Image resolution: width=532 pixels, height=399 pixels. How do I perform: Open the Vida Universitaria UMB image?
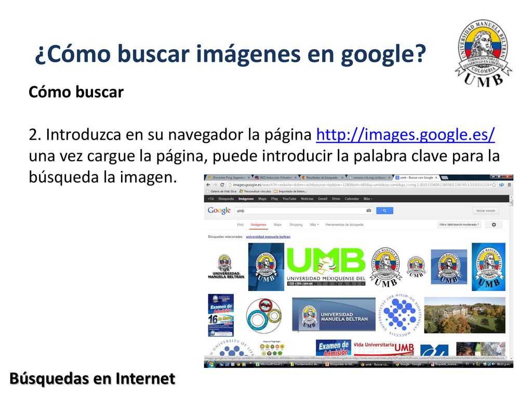pyautogui.click(x=384, y=348)
